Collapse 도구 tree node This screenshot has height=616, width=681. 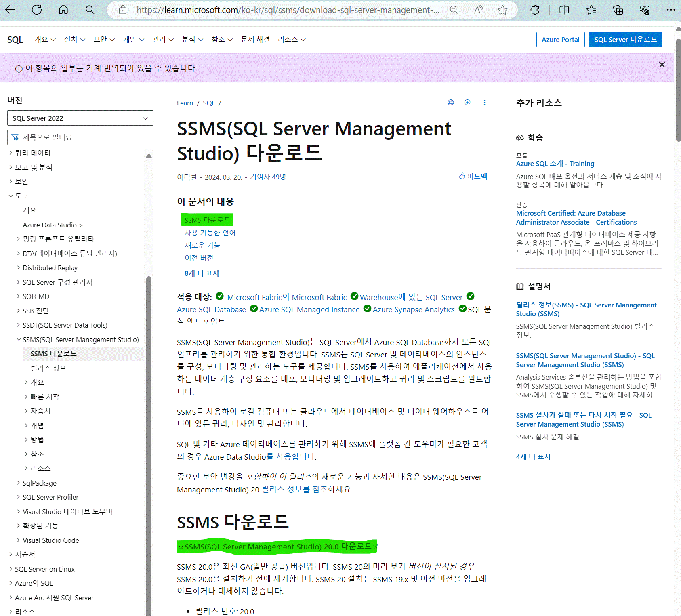[x=11, y=196]
